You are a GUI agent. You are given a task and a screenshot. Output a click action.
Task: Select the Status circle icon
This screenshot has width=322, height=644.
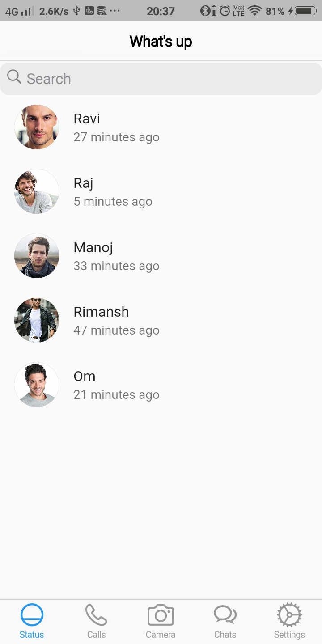[x=31, y=614]
